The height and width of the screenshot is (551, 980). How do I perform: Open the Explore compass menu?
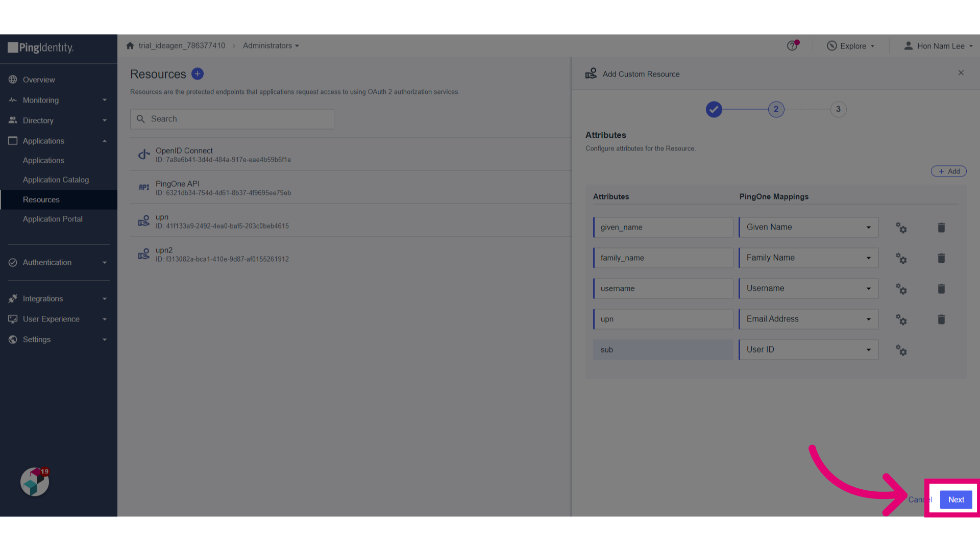click(x=851, y=46)
